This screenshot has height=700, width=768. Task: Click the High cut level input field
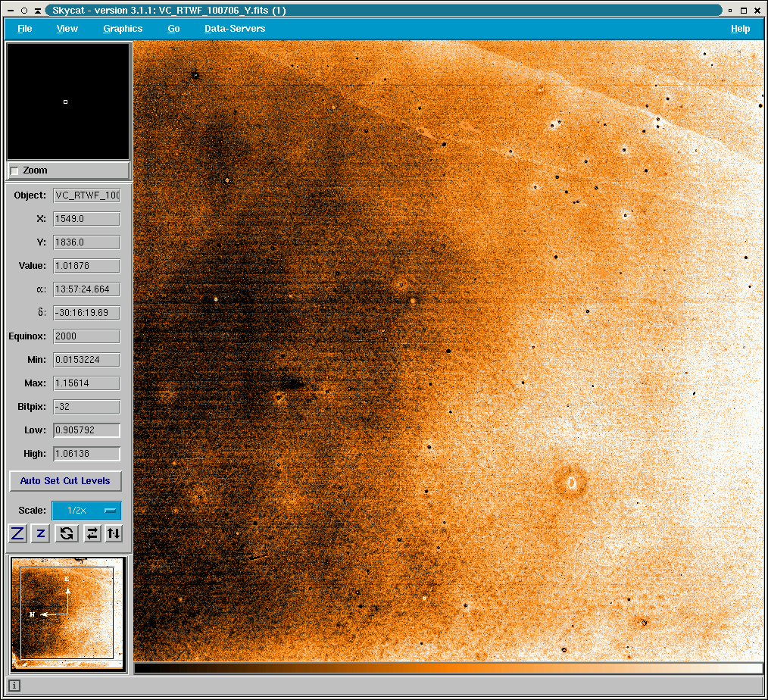pyautogui.click(x=86, y=454)
